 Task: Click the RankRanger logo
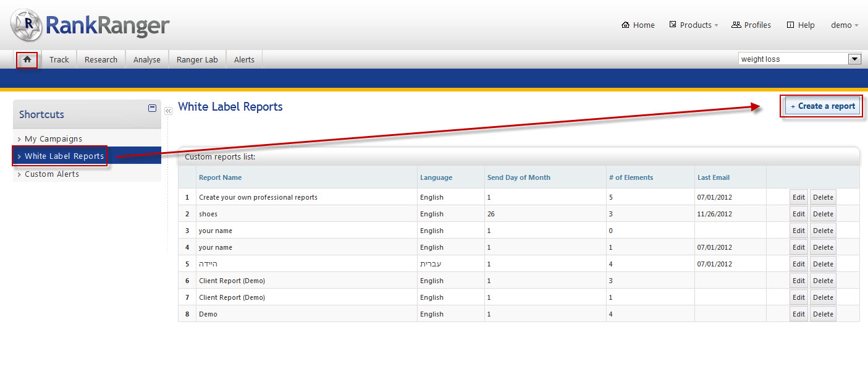pyautogui.click(x=90, y=25)
